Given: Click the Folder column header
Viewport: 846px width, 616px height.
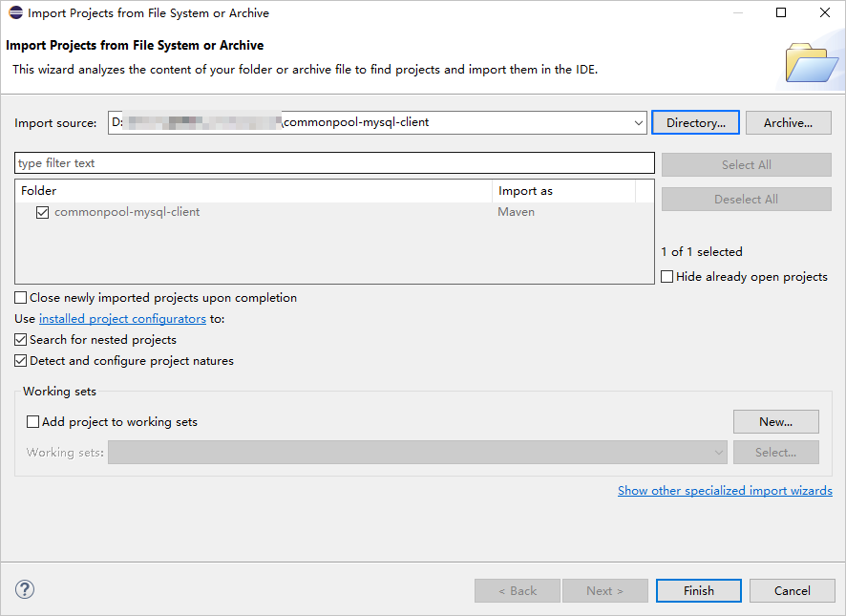Looking at the screenshot, I should pos(253,191).
